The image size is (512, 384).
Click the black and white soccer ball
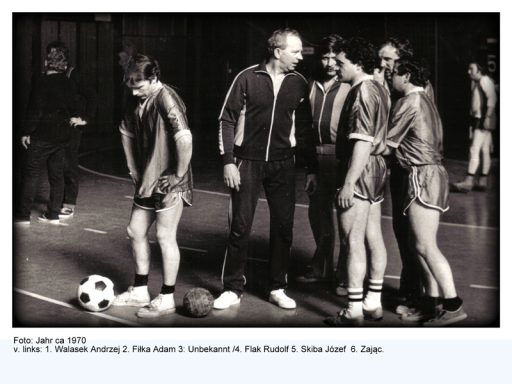pos(96,293)
